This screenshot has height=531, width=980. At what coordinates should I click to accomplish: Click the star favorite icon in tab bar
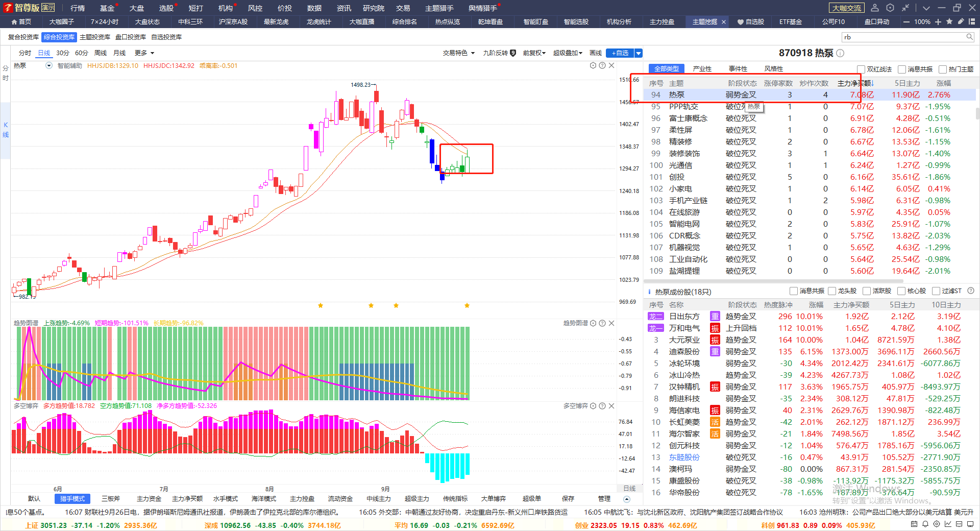point(949,21)
